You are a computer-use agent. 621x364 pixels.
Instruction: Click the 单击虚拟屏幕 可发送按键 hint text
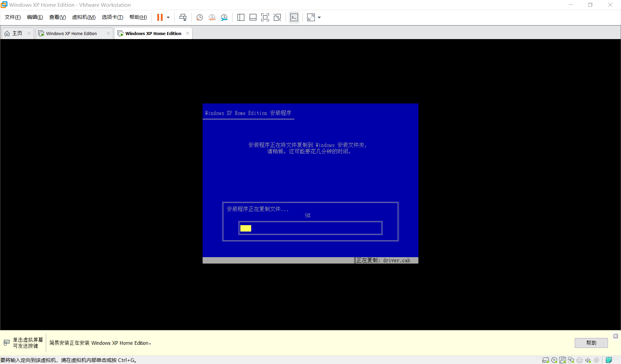tap(28, 343)
